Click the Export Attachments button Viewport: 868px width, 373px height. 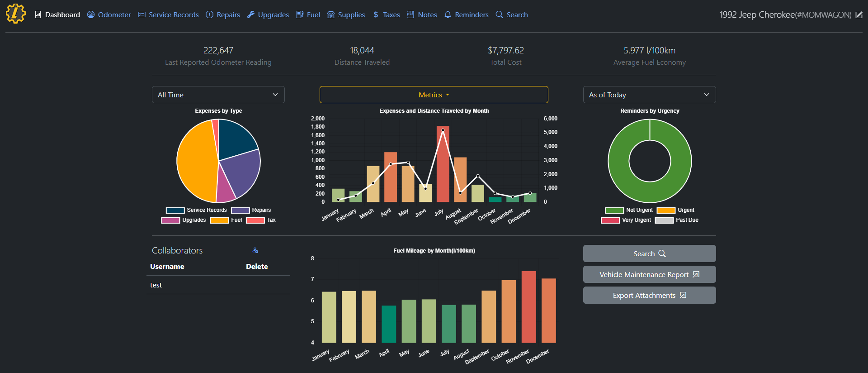tap(649, 295)
